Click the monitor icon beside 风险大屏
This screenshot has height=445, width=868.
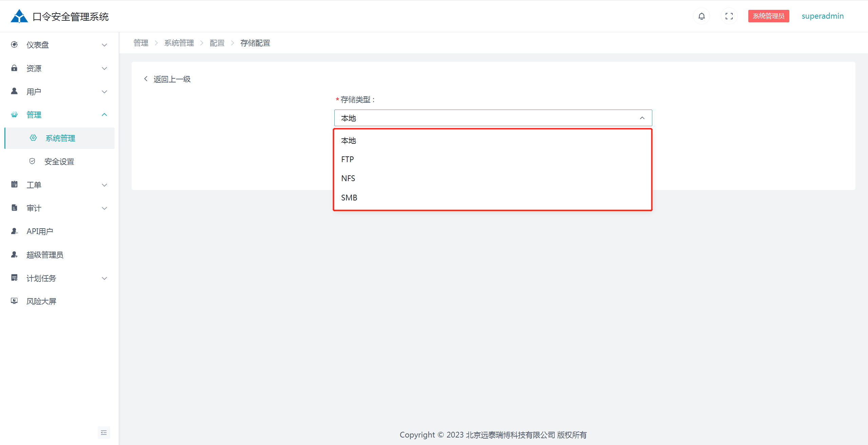(14, 301)
